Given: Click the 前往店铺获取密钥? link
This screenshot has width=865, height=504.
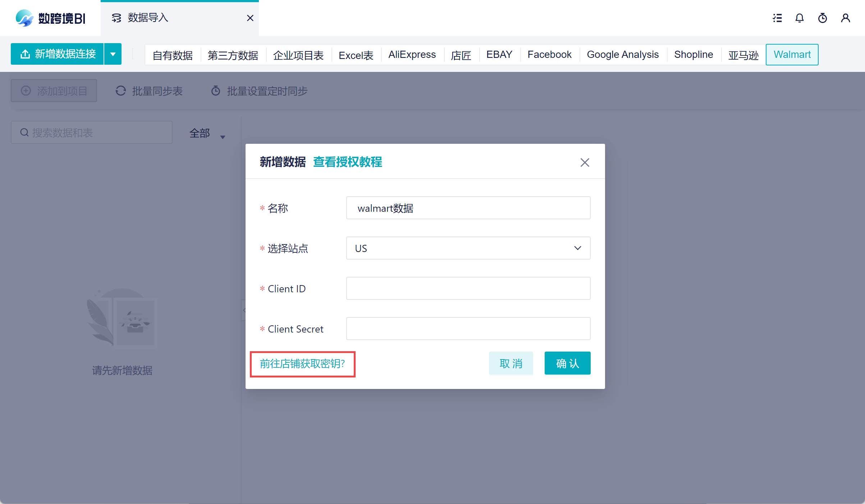Looking at the screenshot, I should tap(302, 364).
